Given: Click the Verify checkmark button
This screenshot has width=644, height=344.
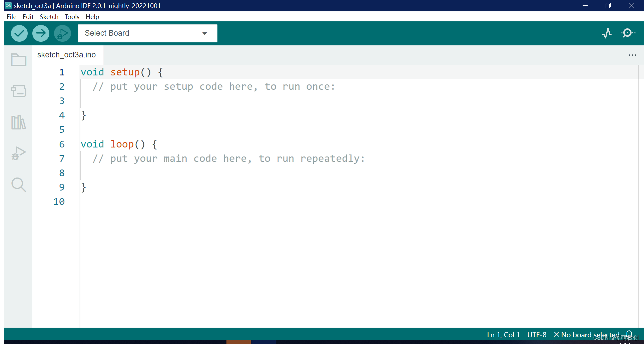Looking at the screenshot, I should 19,33.
